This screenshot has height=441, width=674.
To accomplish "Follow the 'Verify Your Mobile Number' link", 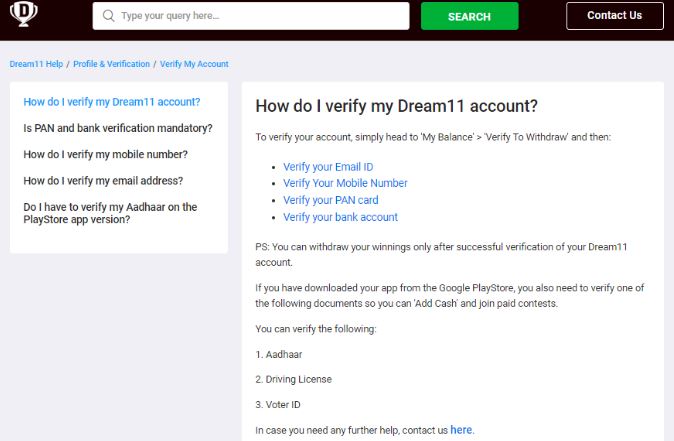I will pos(345,183).
